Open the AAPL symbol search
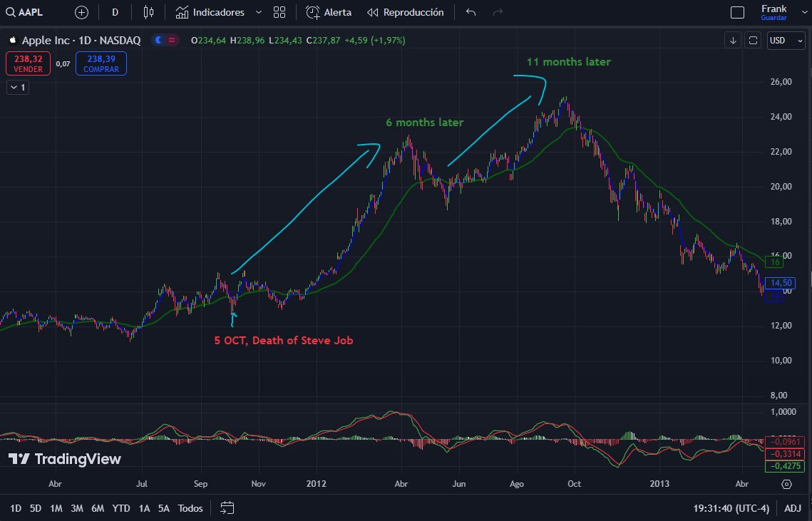Image resolution: width=812 pixels, height=521 pixels. [24, 12]
